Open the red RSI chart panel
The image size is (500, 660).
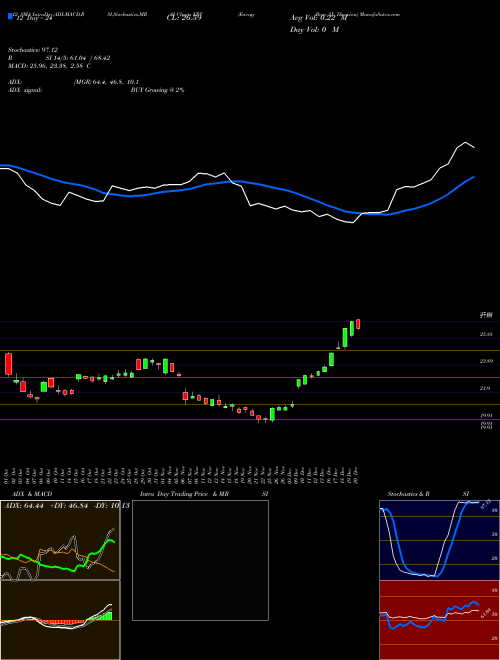439,620
